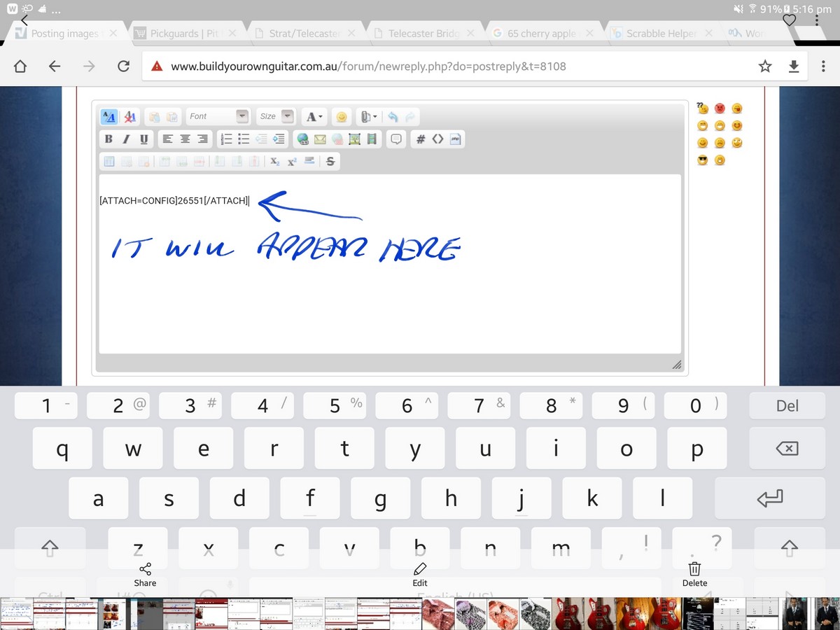Tap the Share button
840x630 pixels.
(145, 575)
